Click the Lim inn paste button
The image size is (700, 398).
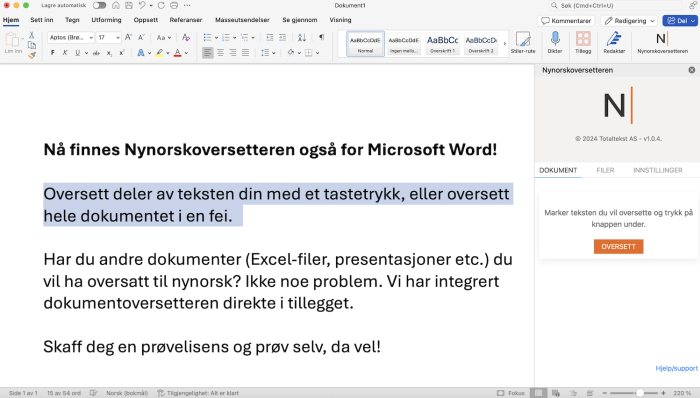[12, 43]
